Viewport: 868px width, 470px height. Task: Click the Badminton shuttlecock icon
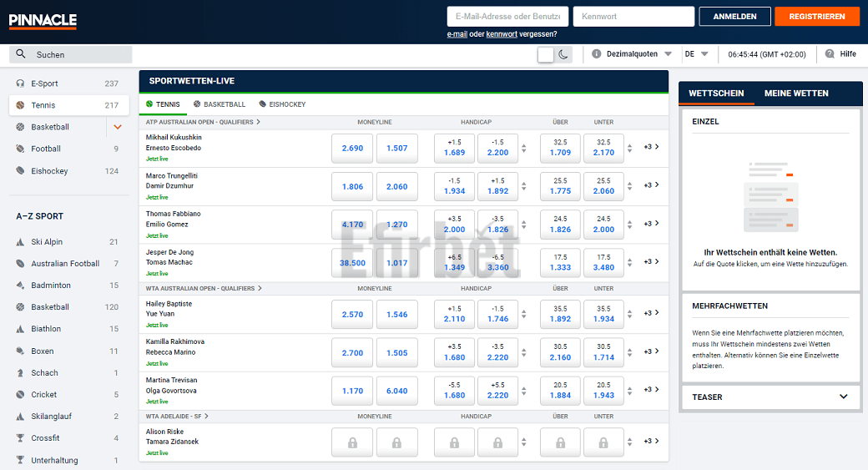tap(21, 286)
